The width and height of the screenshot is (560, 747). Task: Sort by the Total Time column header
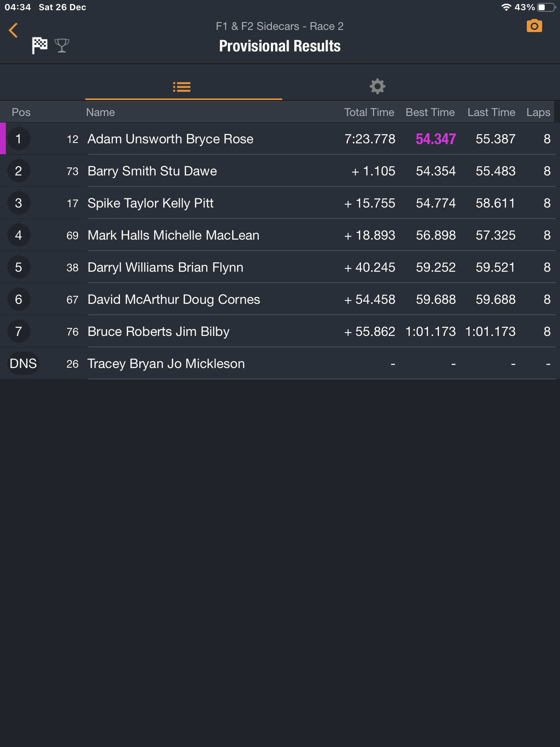[369, 112]
